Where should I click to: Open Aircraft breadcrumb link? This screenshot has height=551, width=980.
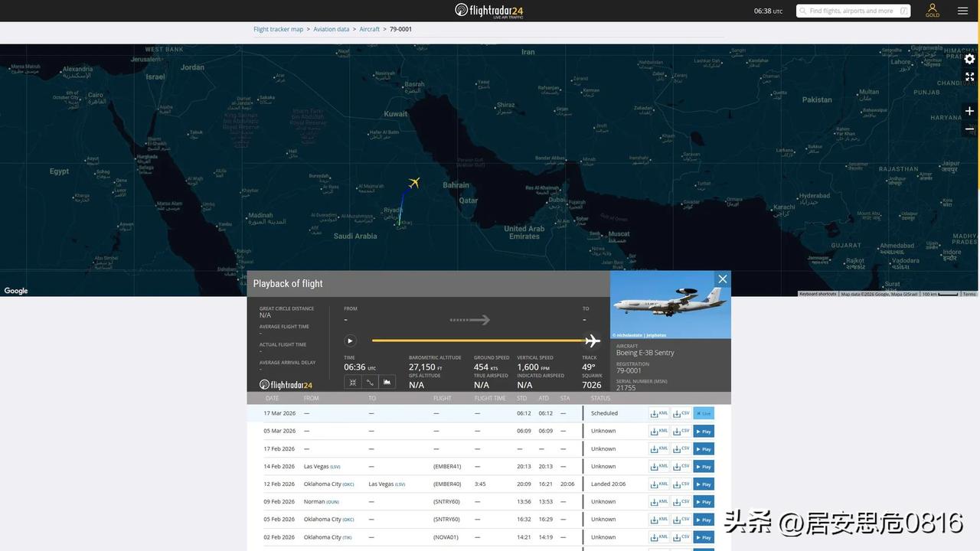pos(370,29)
